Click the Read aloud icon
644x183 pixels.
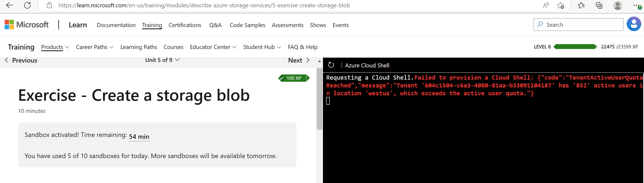point(546,5)
